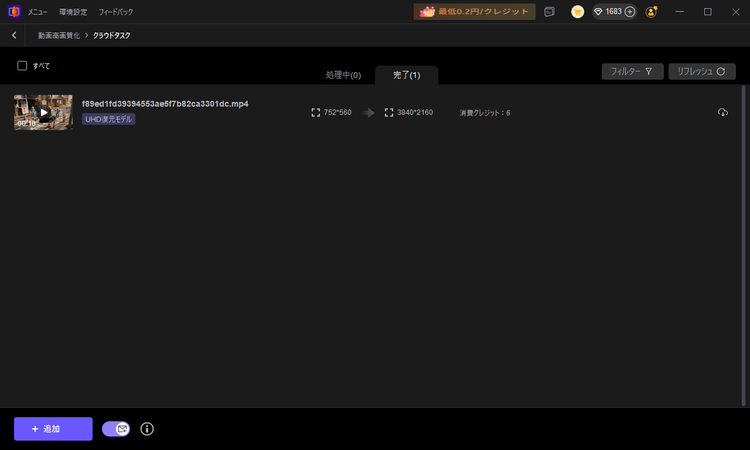
Task: Click the app logo in the title bar
Action: pos(14,11)
